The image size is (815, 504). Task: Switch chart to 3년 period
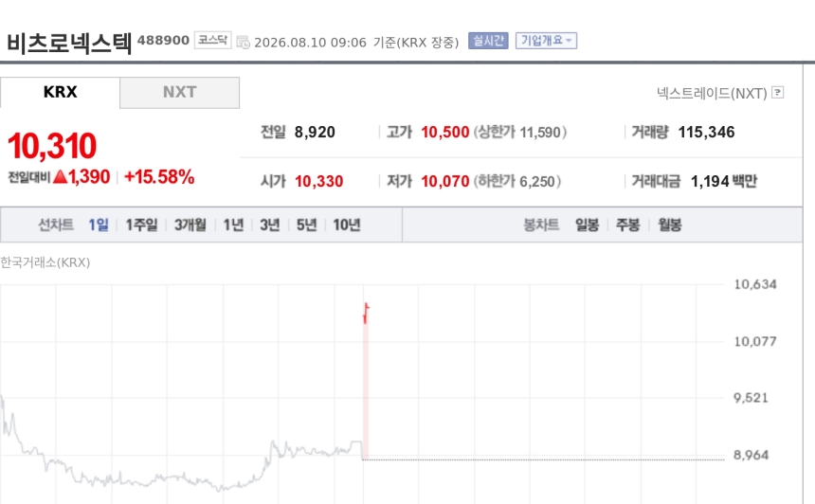point(270,225)
